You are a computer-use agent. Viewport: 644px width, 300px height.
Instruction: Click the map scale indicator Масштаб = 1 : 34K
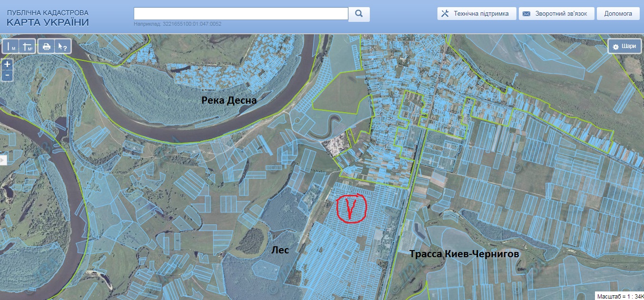pyautogui.click(x=619, y=296)
